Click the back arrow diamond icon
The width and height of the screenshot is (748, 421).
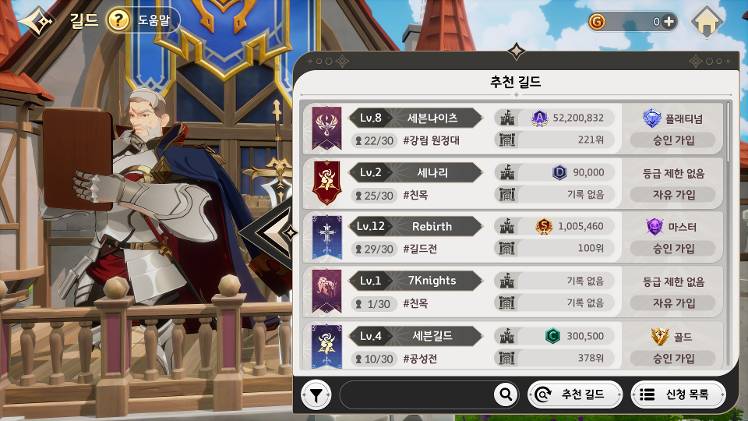(x=36, y=20)
